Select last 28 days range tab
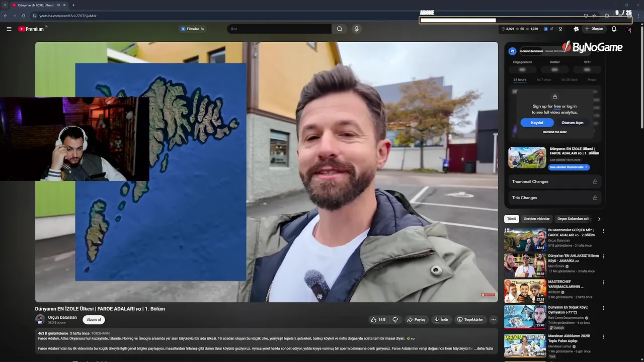This screenshot has width=644, height=362. pyautogui.click(x=569, y=79)
